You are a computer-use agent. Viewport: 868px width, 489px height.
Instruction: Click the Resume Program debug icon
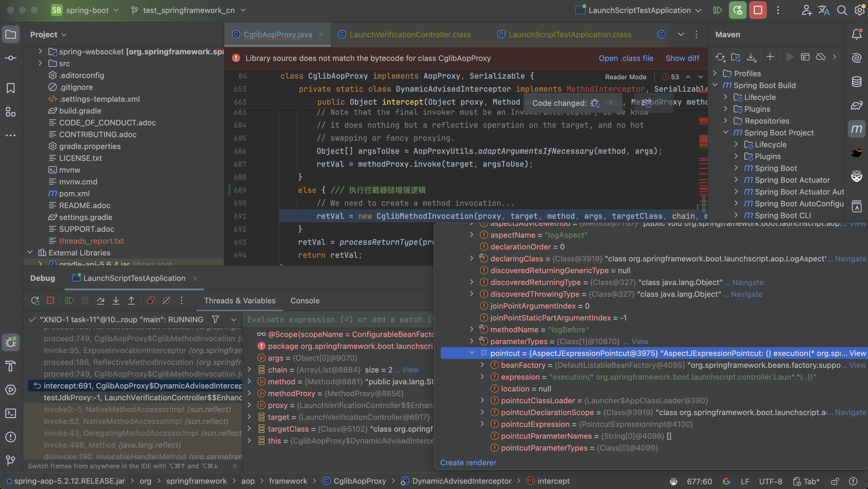coord(70,300)
